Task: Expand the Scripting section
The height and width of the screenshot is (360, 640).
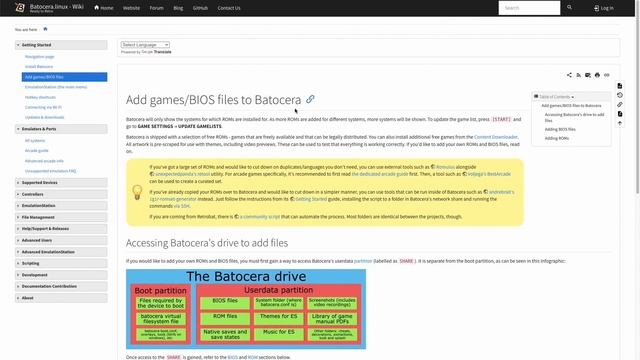Action: [61, 263]
